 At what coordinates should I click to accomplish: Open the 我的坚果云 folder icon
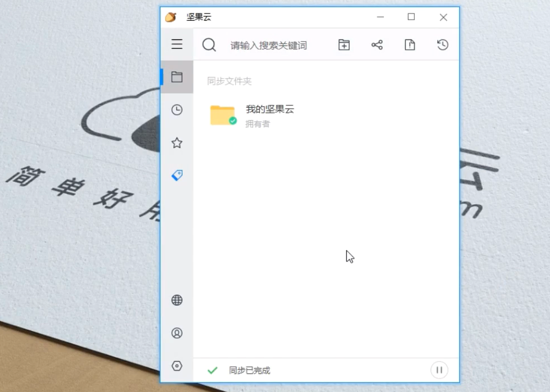coord(223,115)
